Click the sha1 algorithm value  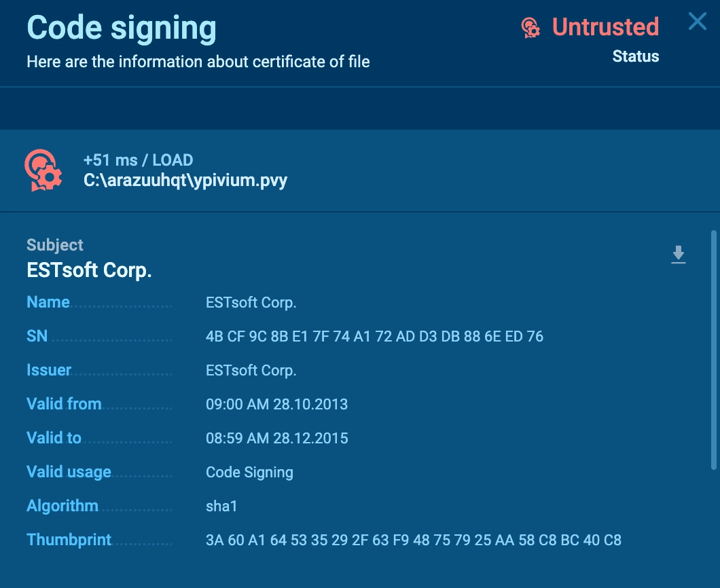point(221,506)
